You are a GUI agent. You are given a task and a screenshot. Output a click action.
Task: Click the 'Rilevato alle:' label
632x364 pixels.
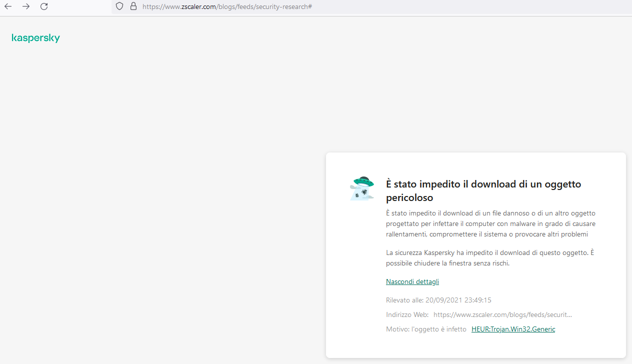coord(404,300)
